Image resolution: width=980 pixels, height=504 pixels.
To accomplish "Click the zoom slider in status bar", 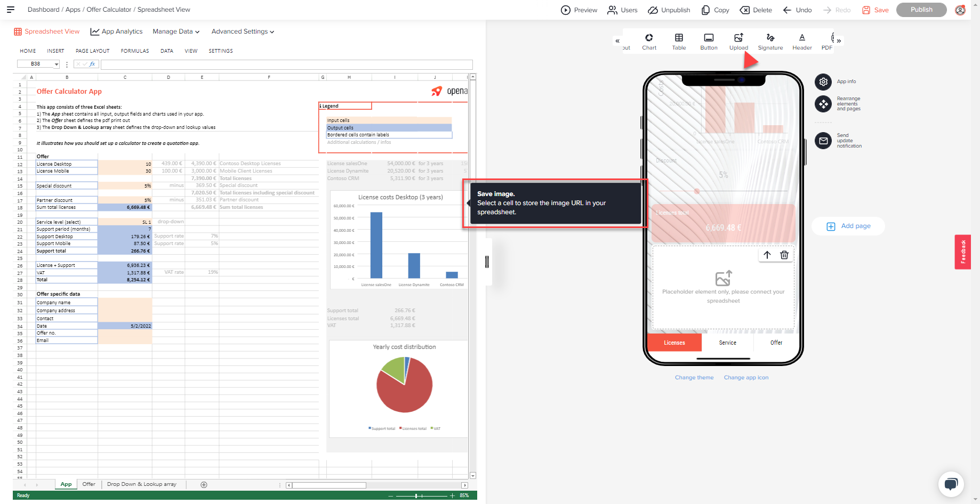I will click(420, 495).
